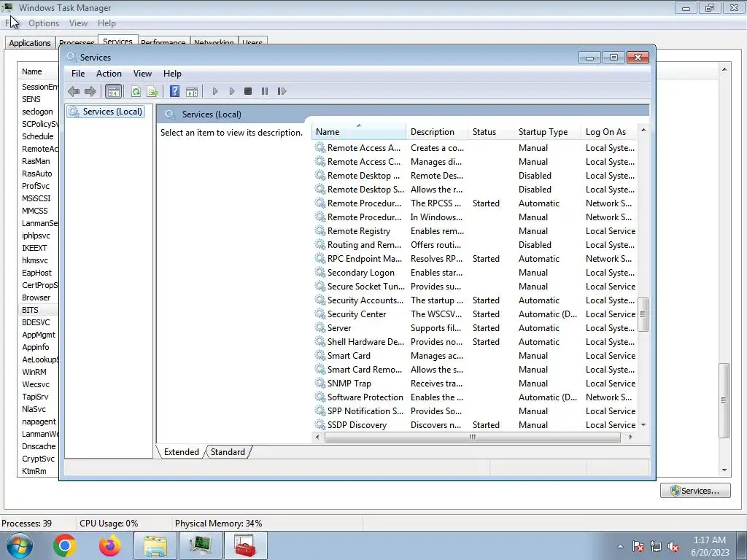Click Task Manager's vertical scrollbar thumb

[724, 400]
